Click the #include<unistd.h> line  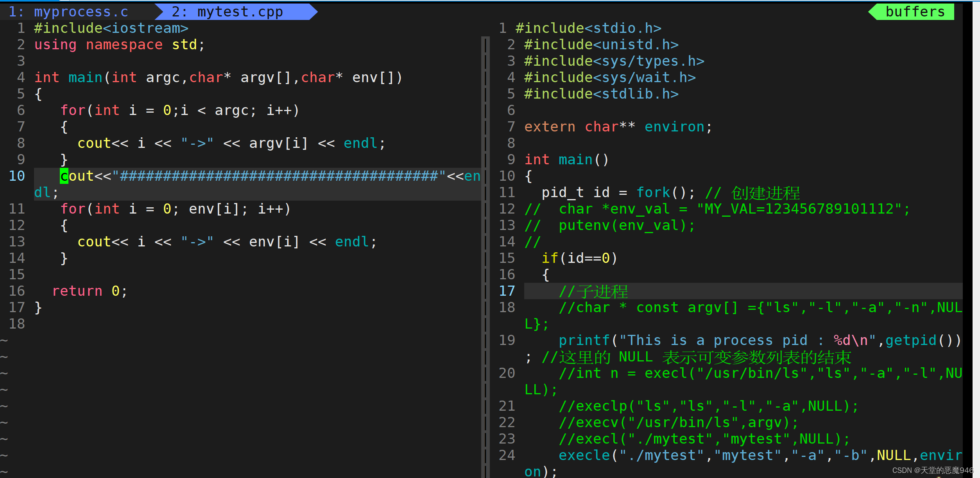pos(601,45)
